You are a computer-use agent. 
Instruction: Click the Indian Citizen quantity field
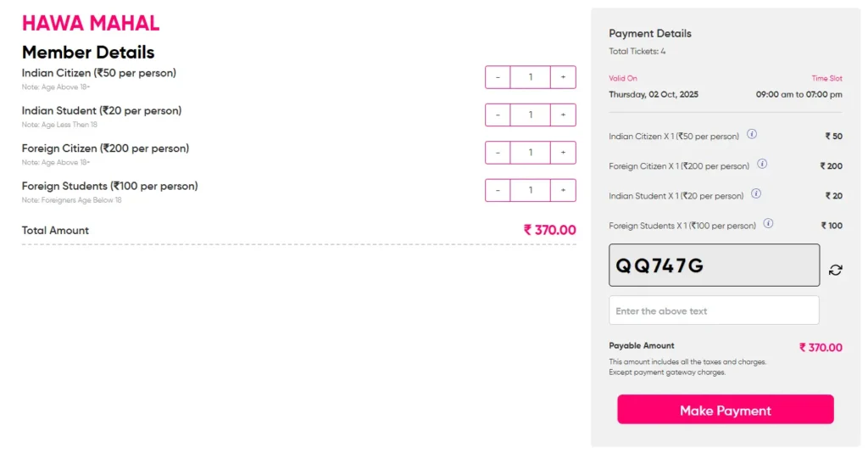531,77
